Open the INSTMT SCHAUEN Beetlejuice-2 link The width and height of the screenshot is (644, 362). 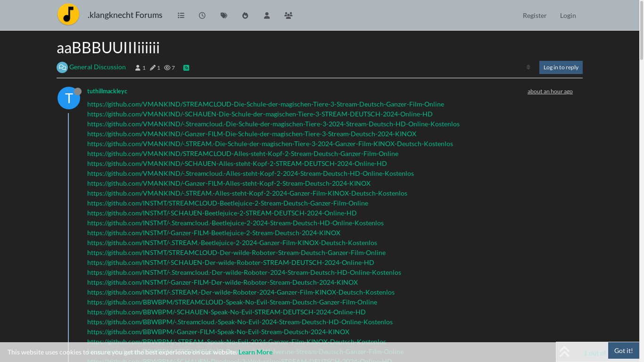point(222,213)
